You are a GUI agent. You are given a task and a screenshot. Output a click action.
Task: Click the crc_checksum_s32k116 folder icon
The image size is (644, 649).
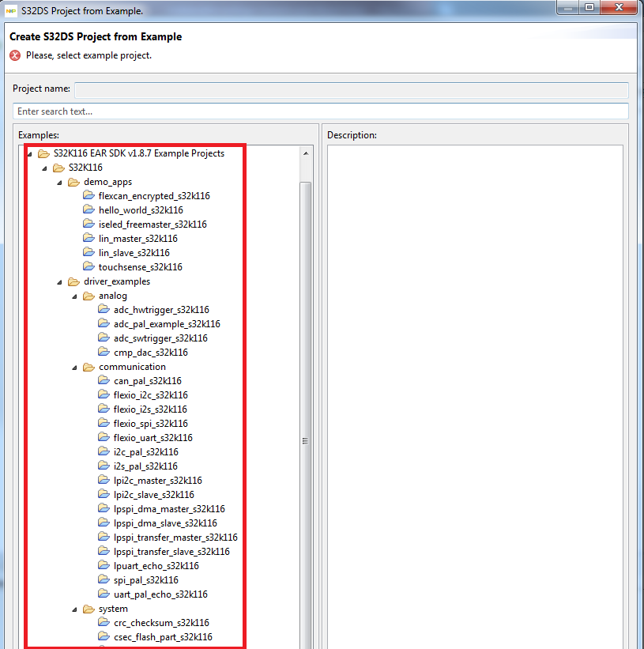104,622
